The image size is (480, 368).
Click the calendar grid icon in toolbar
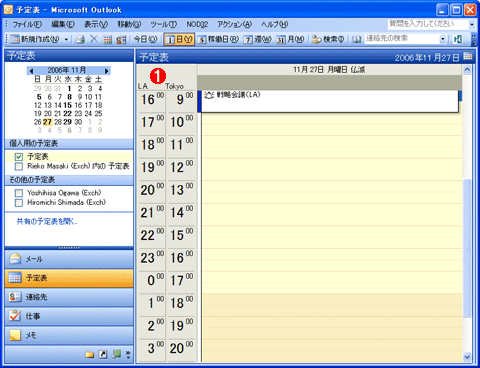click(107, 39)
